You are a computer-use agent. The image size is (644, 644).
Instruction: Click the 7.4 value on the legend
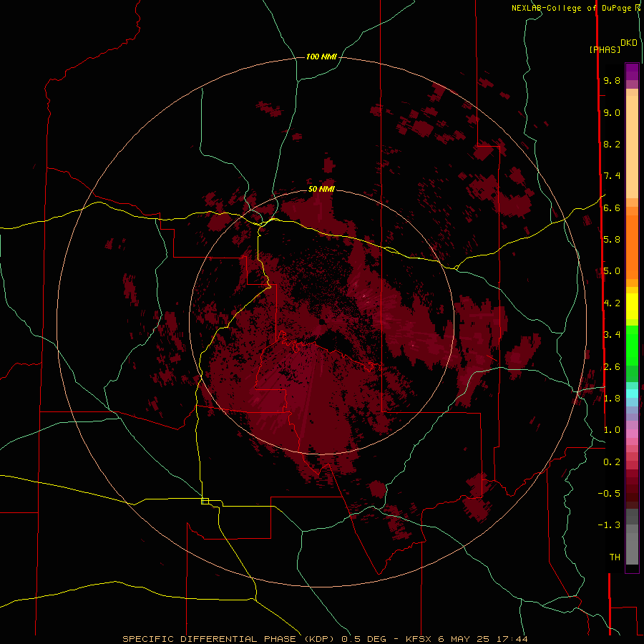(612, 176)
